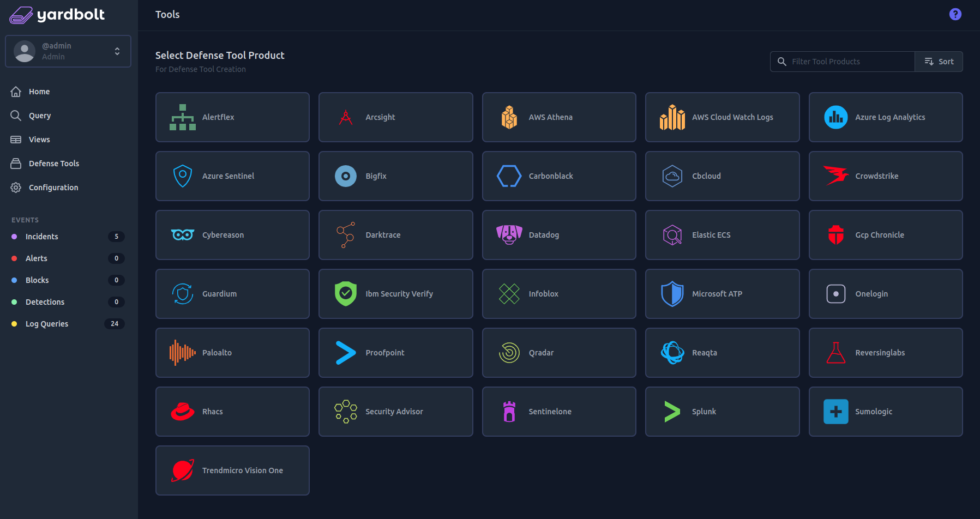Screen dimensions: 980x519
Task: Click the Datadog dog logo icon
Action: point(509,235)
